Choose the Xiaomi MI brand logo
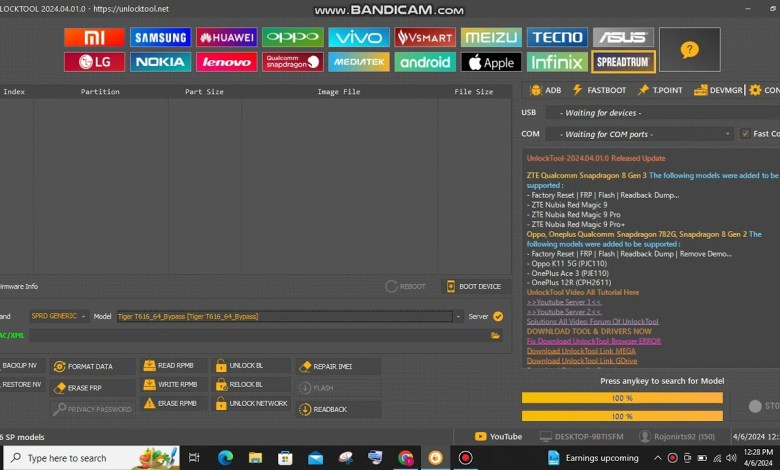 (x=94, y=37)
